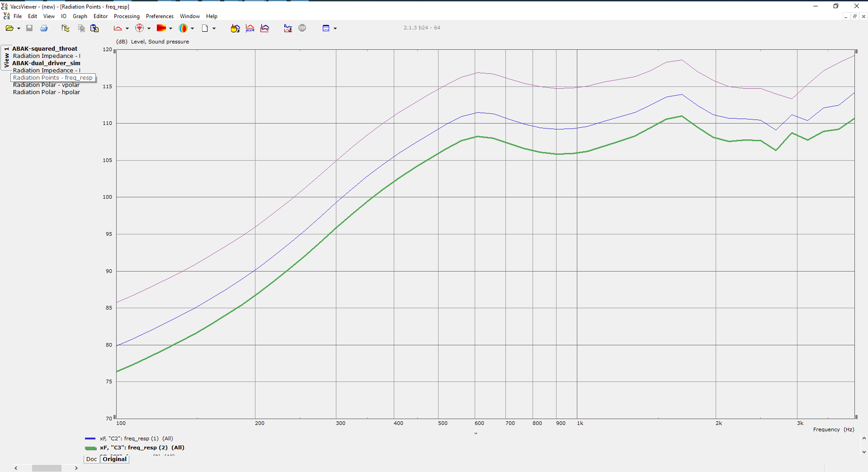
Task: Open dropdown arrow beside the folder icon
Action: (x=19, y=29)
